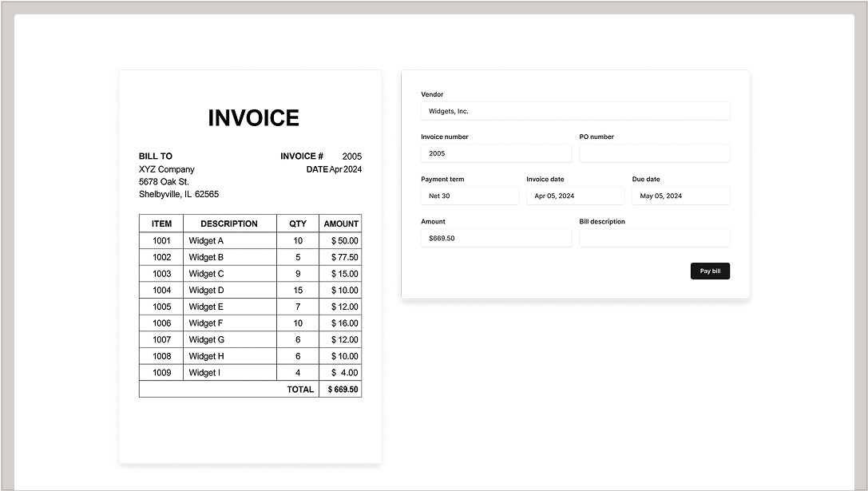This screenshot has width=868, height=491.
Task: Open the Invoice date picker field
Action: pos(575,196)
